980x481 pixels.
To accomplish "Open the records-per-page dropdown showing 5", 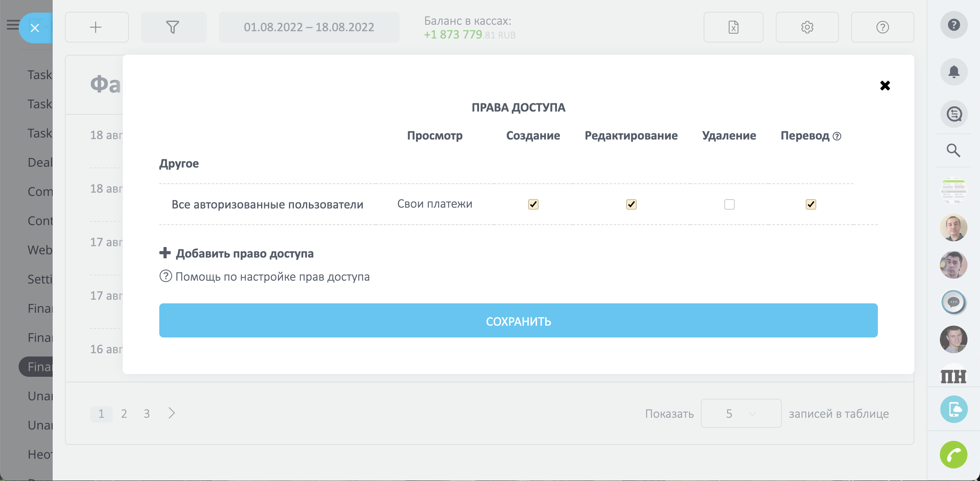I will [x=740, y=413].
